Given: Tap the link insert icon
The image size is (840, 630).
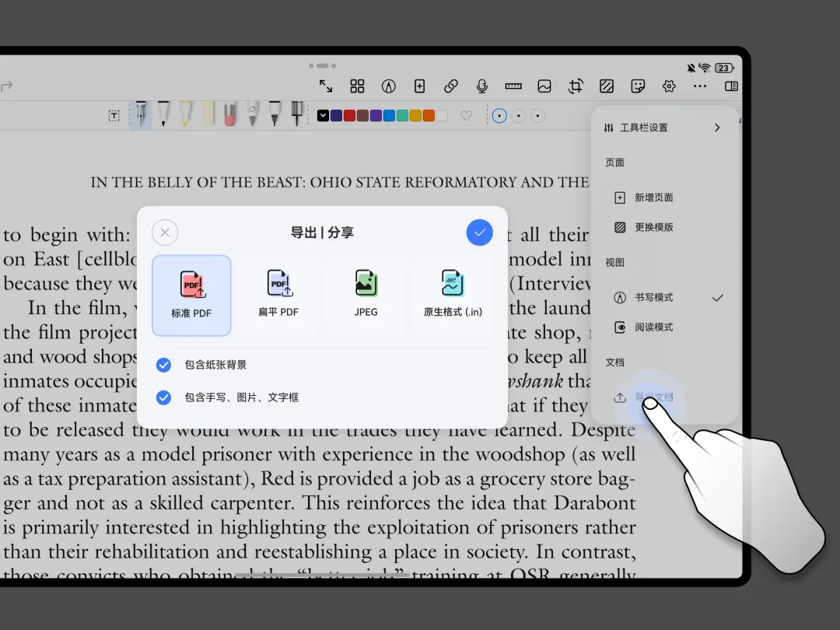Looking at the screenshot, I should (x=451, y=86).
